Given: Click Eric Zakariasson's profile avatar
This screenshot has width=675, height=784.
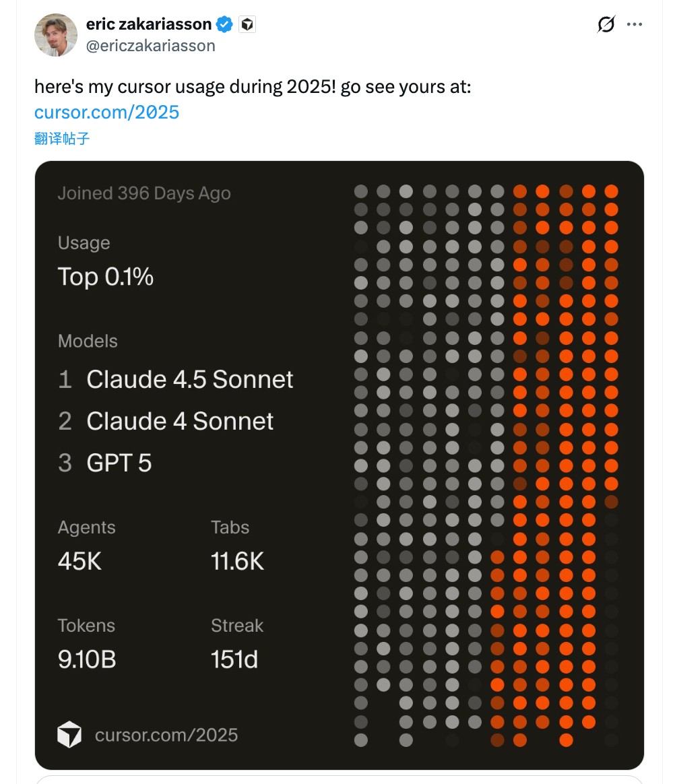Looking at the screenshot, I should point(56,35).
